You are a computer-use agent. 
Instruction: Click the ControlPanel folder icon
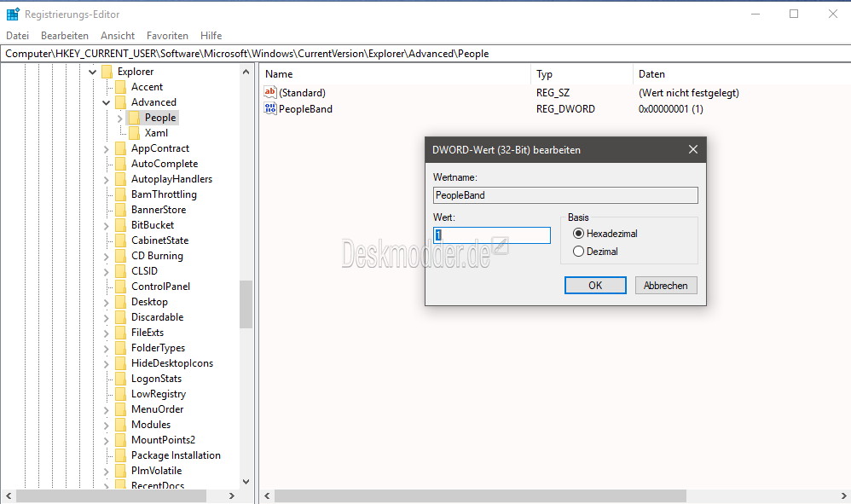coord(120,287)
